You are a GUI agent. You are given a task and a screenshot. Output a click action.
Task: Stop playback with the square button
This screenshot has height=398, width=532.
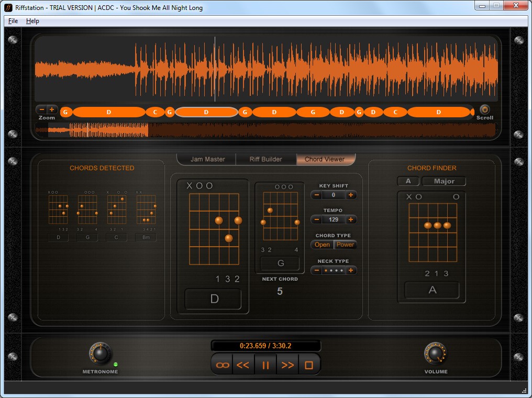click(x=309, y=365)
